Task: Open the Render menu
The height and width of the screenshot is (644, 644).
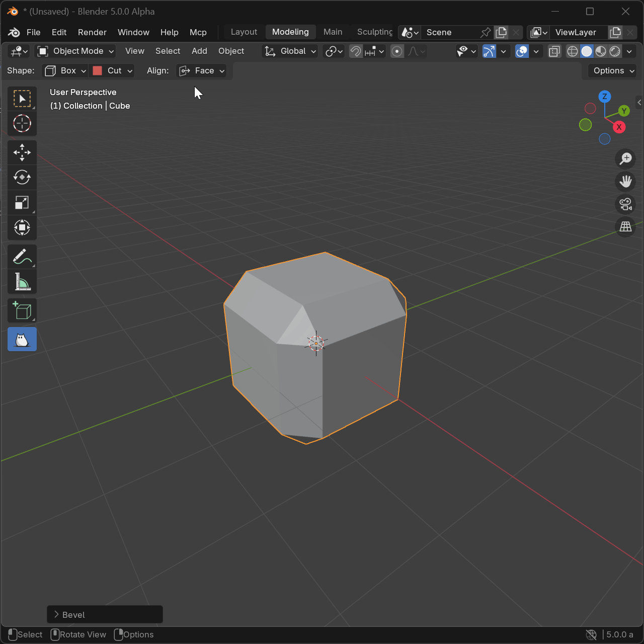Action: 92,32
